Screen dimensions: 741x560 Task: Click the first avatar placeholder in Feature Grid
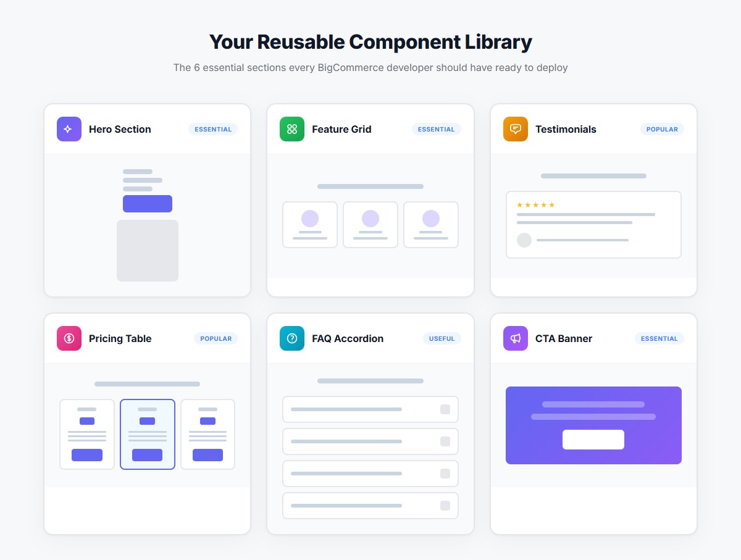(x=309, y=219)
